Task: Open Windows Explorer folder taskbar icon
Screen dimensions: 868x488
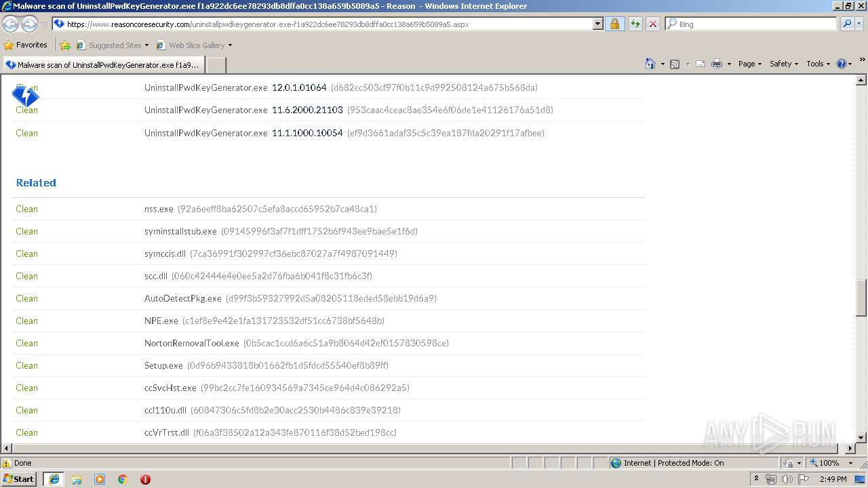Action: pyautogui.click(x=77, y=479)
